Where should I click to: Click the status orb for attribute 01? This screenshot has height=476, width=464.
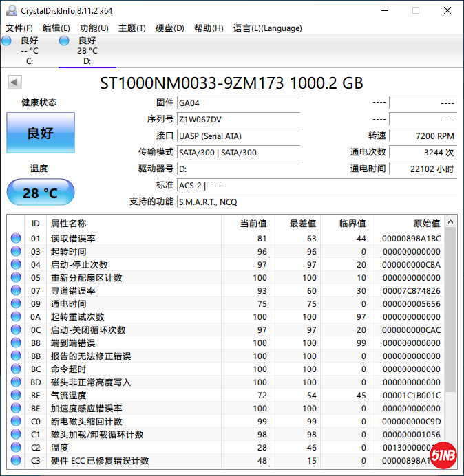click(x=16, y=239)
